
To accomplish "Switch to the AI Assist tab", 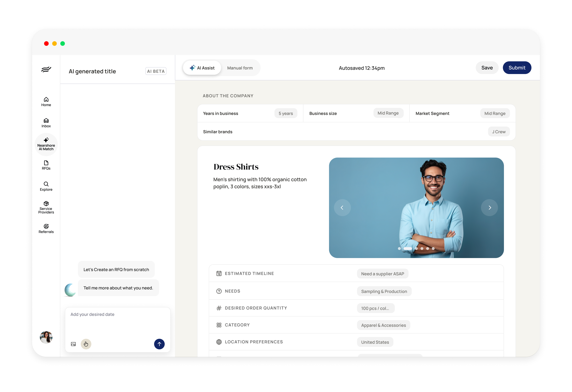I will point(202,68).
